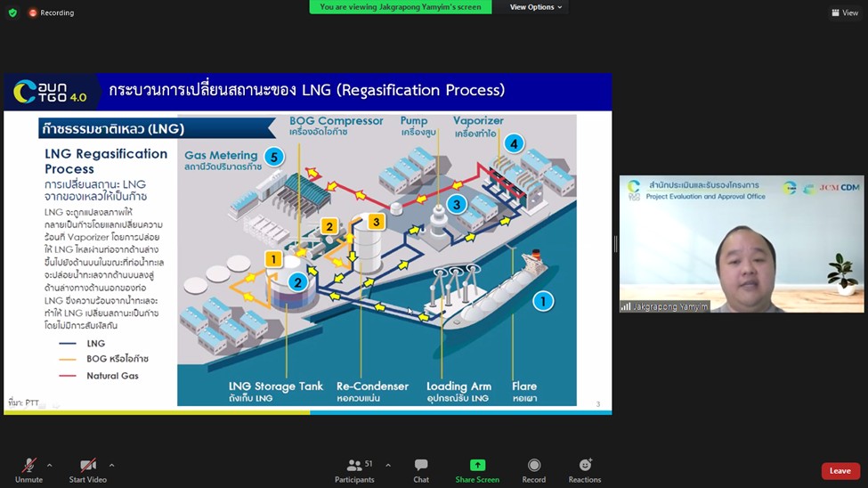Open the View Options menu
The height and width of the screenshot is (488, 868).
tap(535, 7)
